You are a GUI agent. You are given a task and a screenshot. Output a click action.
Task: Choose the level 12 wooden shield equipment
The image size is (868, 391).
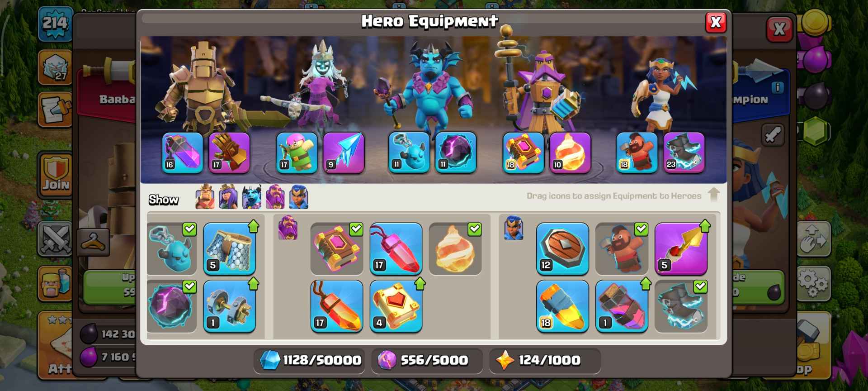(562, 248)
